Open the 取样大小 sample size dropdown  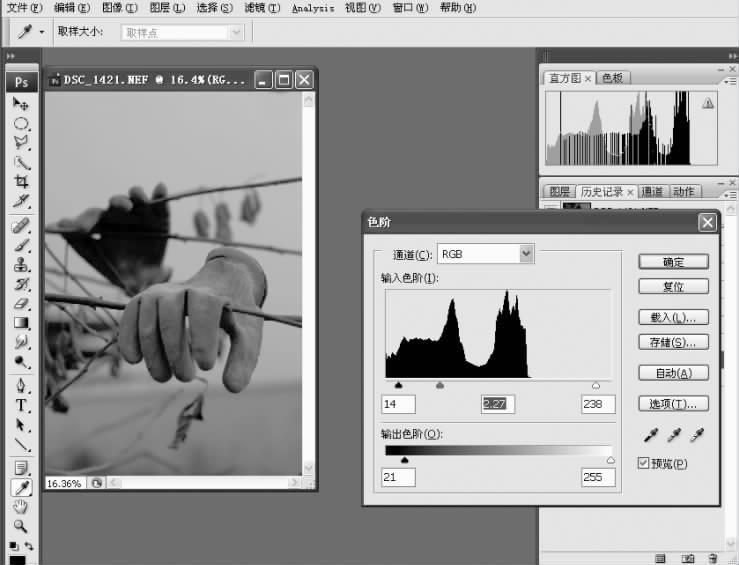click(236, 33)
